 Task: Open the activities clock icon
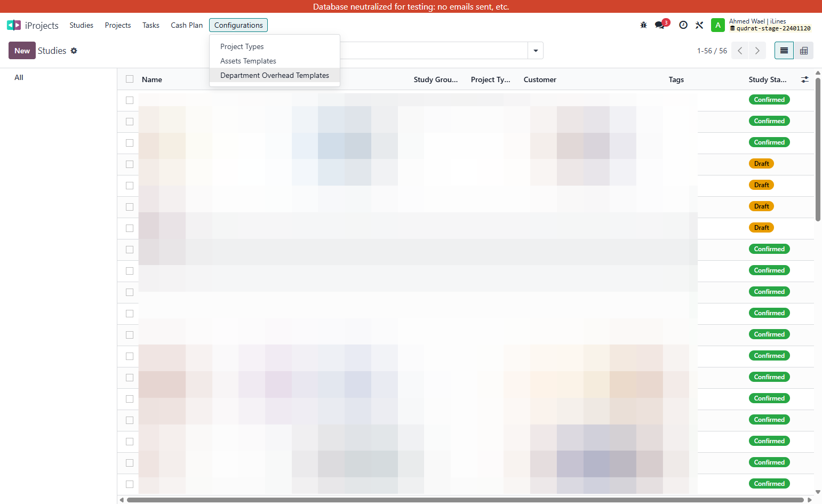pyautogui.click(x=683, y=25)
